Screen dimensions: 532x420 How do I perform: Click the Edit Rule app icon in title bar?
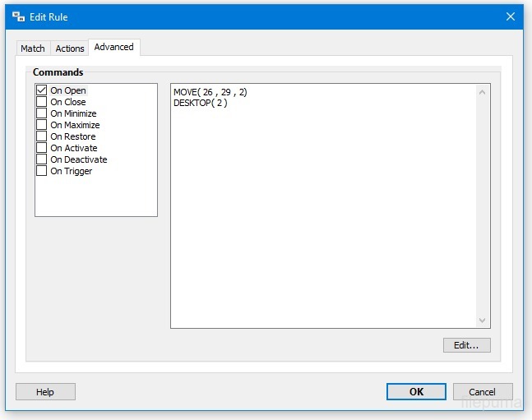(18, 16)
